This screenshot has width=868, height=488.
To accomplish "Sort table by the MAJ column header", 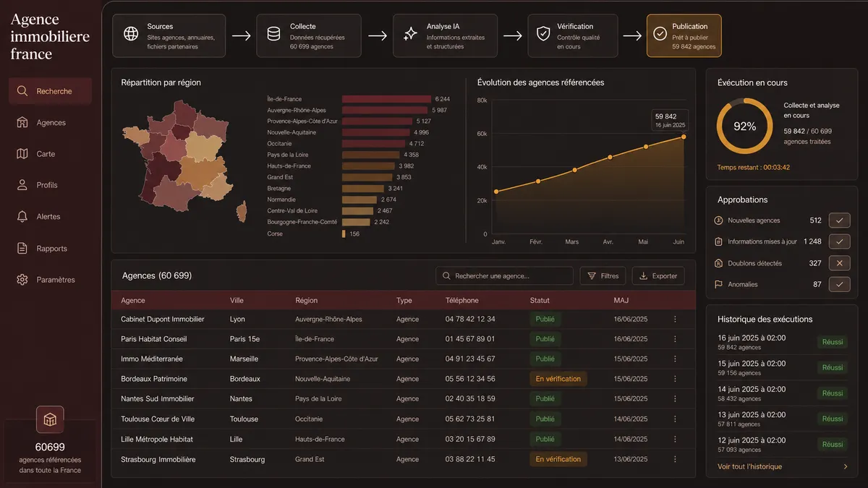I will point(621,300).
